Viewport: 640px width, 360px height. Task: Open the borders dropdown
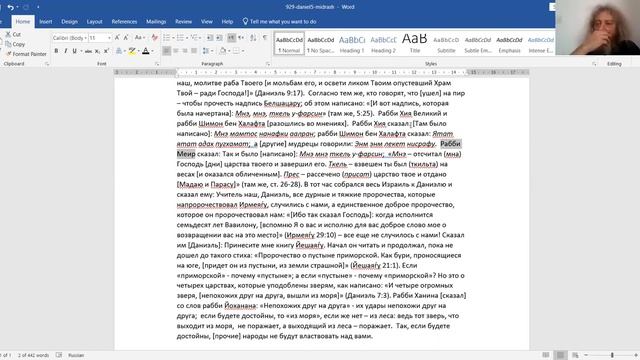pos(243,51)
